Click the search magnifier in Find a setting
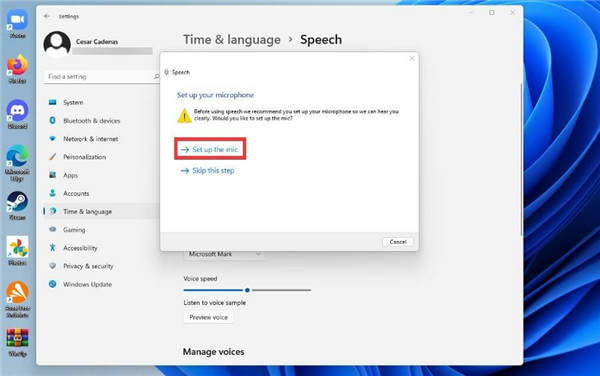Viewport: 600px width, 376px height. pos(157,77)
